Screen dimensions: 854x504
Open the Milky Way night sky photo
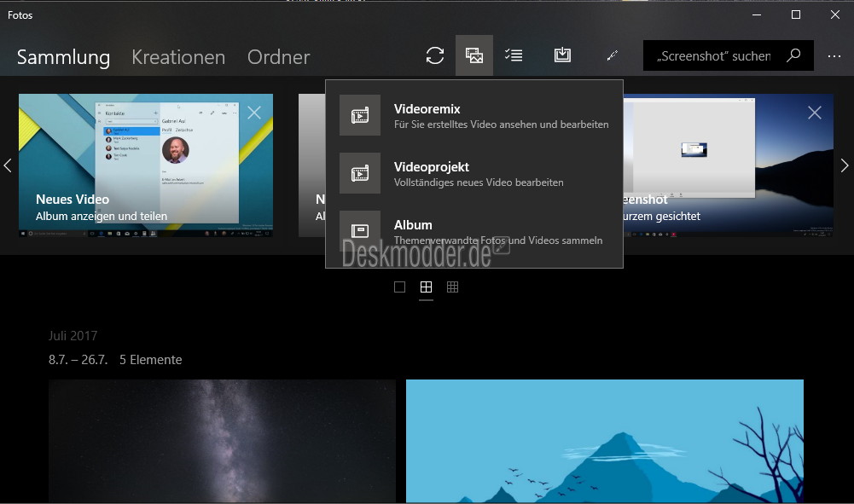pos(222,441)
